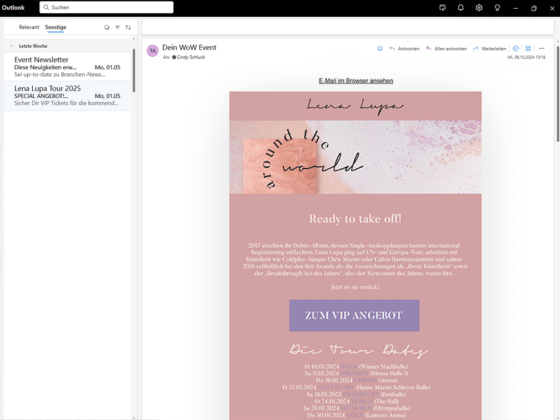
Task: Click the STUTTGART tour date link
Action: pos(336,387)
